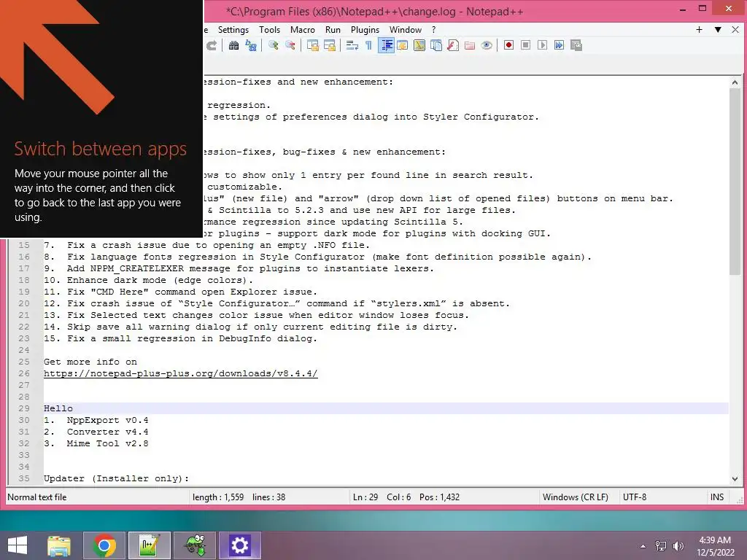This screenshot has height=560, width=747.
Task: Show hidden tray icons arrow
Action: 643,546
